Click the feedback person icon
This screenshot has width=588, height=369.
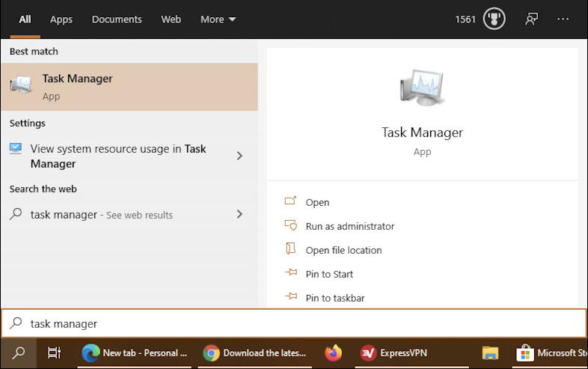pyautogui.click(x=531, y=19)
